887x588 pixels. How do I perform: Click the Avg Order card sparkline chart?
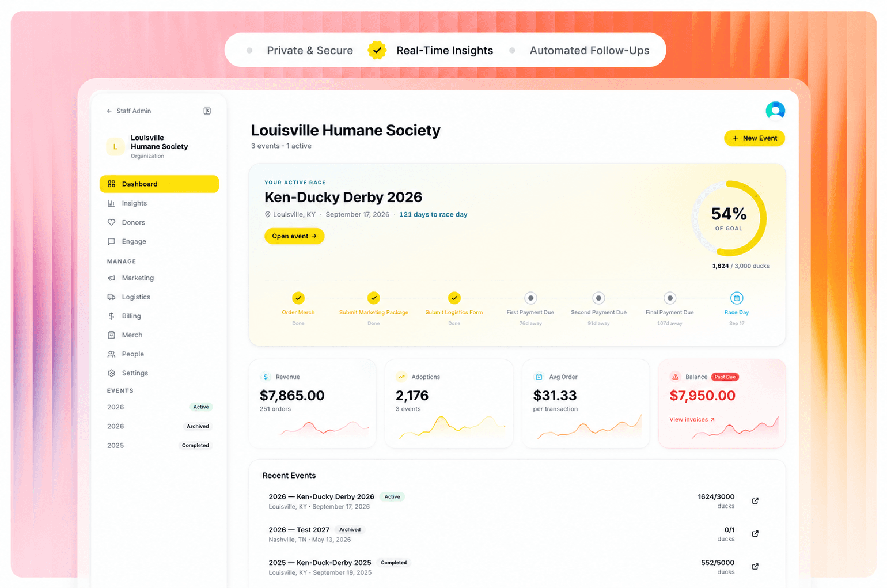[x=590, y=426]
